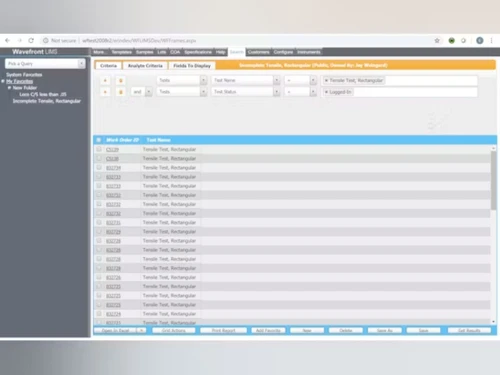Open the Instruments menu

click(309, 52)
